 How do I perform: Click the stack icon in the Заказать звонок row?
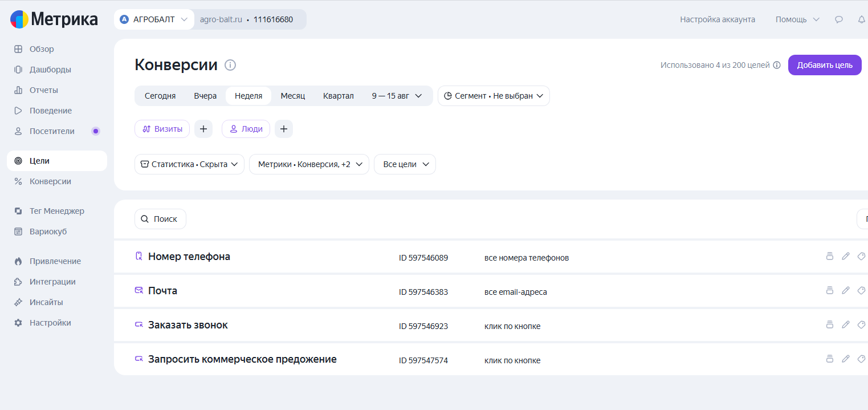point(830,324)
